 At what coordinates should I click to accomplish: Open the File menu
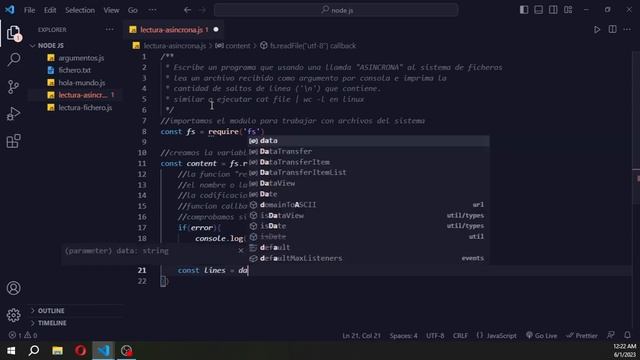point(29,10)
